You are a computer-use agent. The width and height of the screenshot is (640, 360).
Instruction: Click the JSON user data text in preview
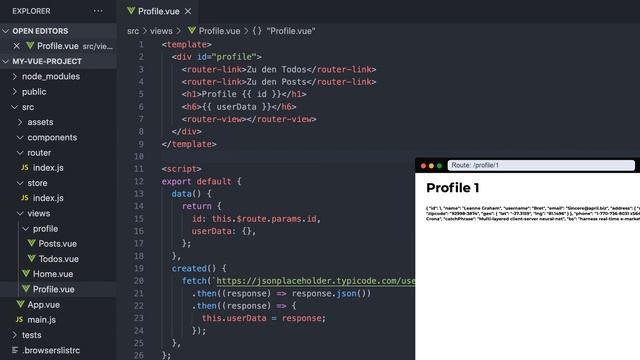(533, 213)
